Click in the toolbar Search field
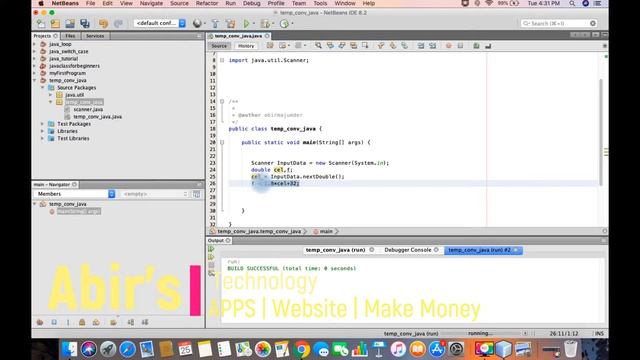The image size is (640, 360). coord(559,24)
